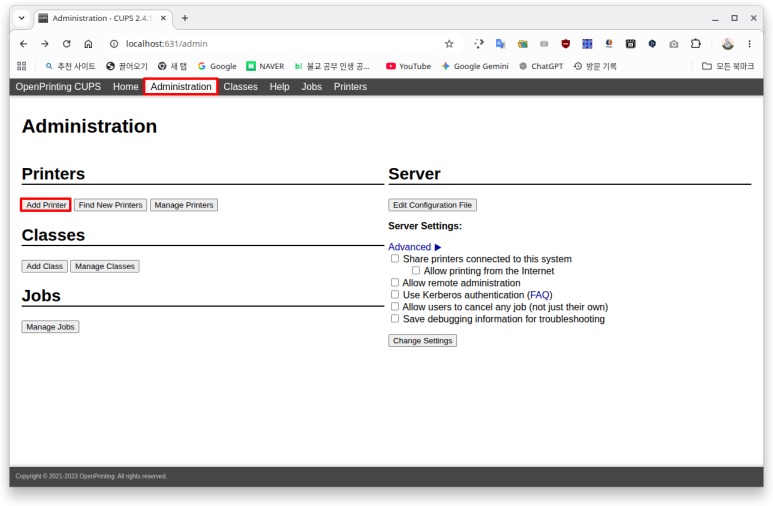Screen dimensions: 773x506
Task: Open the Google bookmark
Action: click(x=217, y=66)
